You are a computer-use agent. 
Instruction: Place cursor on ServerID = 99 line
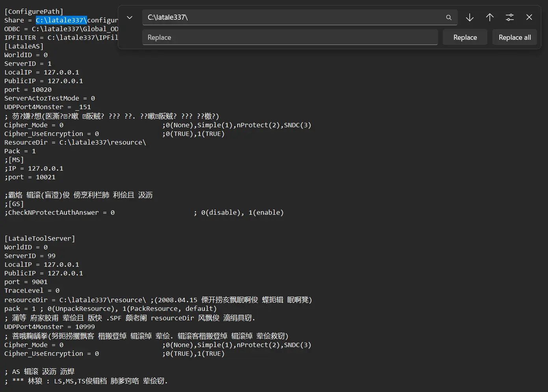(30, 256)
